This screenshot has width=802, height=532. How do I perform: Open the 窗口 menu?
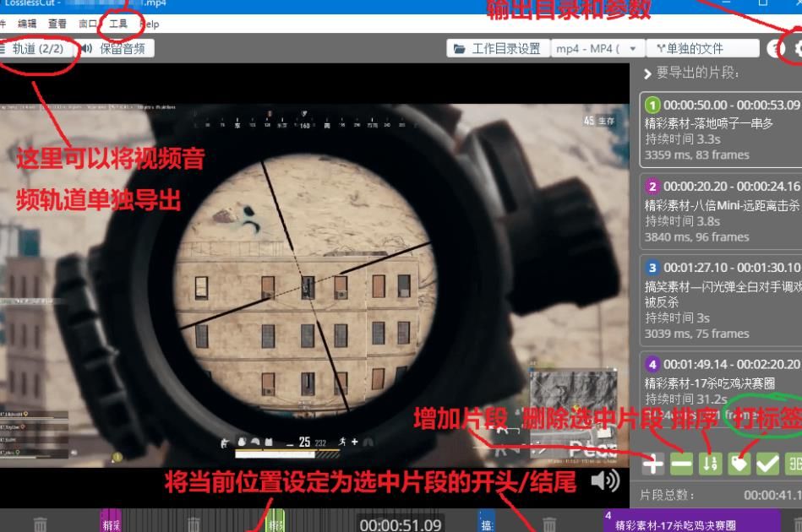pos(87,24)
